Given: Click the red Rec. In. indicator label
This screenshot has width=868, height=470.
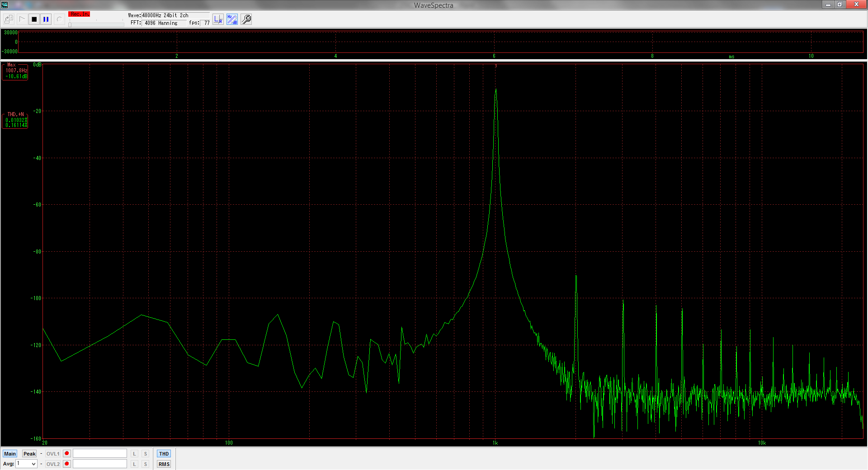Looking at the screenshot, I should point(79,14).
